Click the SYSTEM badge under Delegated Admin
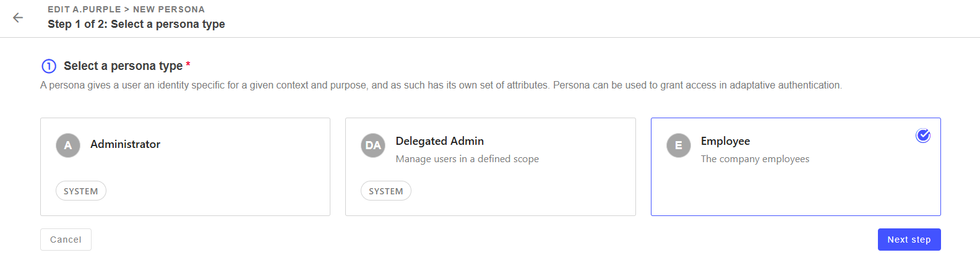 click(x=386, y=191)
